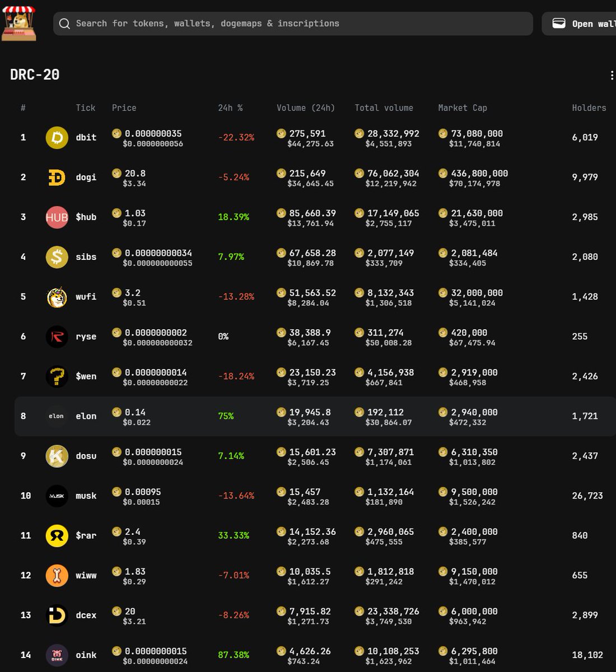
Task: Open the sibs token ticker
Action: point(86,257)
